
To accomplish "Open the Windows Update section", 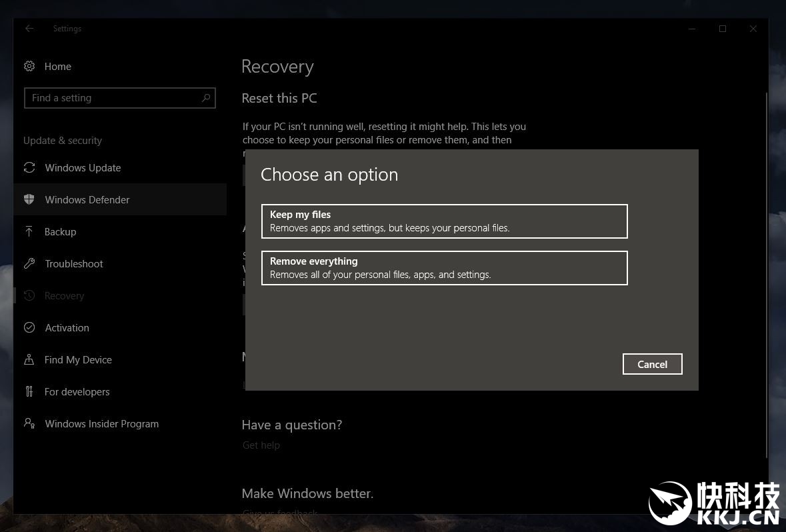I will 83,167.
